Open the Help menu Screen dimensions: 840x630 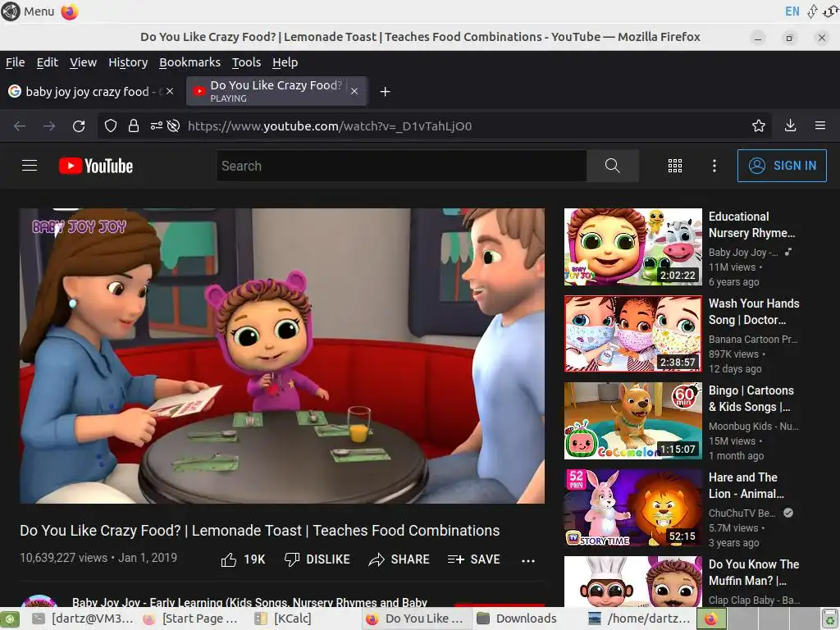click(285, 62)
